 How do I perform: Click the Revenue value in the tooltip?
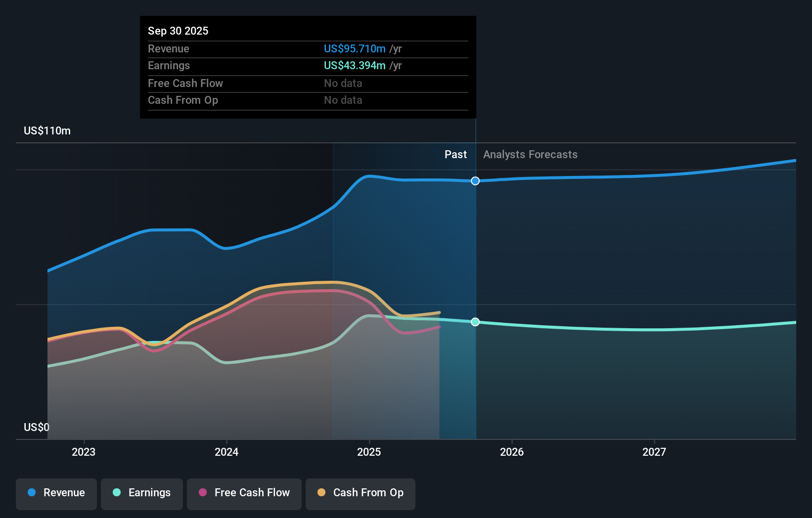pyautogui.click(x=354, y=48)
